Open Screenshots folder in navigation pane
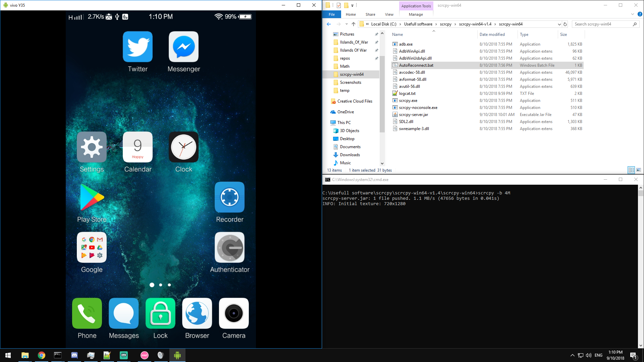Image resolution: width=644 pixels, height=362 pixels. [x=351, y=82]
